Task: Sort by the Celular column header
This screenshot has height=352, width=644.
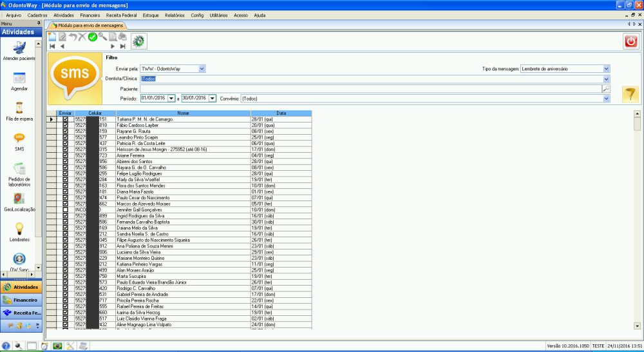Action: [x=95, y=113]
